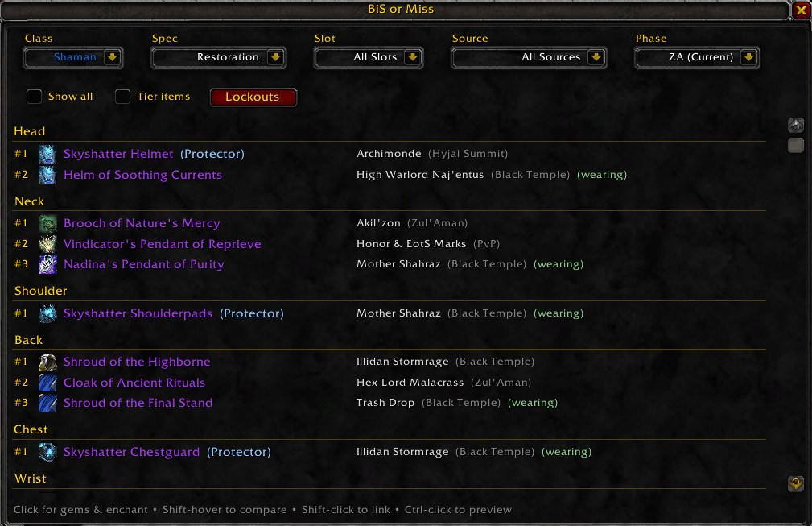Click the Skyshatter Shoulderpads item icon
The image size is (812, 526).
pos(47,313)
